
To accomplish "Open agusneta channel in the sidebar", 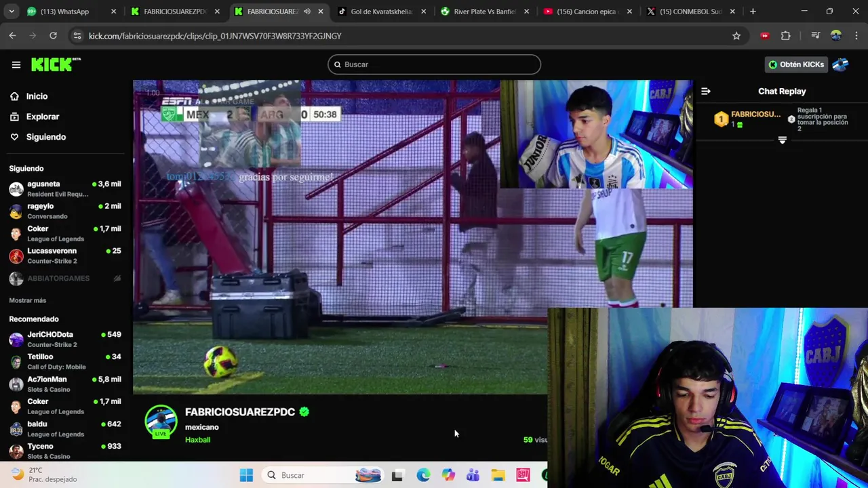I will [65, 188].
